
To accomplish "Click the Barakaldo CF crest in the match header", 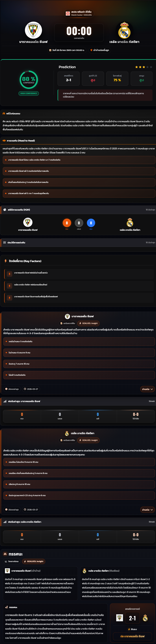I will click(x=33, y=30).
